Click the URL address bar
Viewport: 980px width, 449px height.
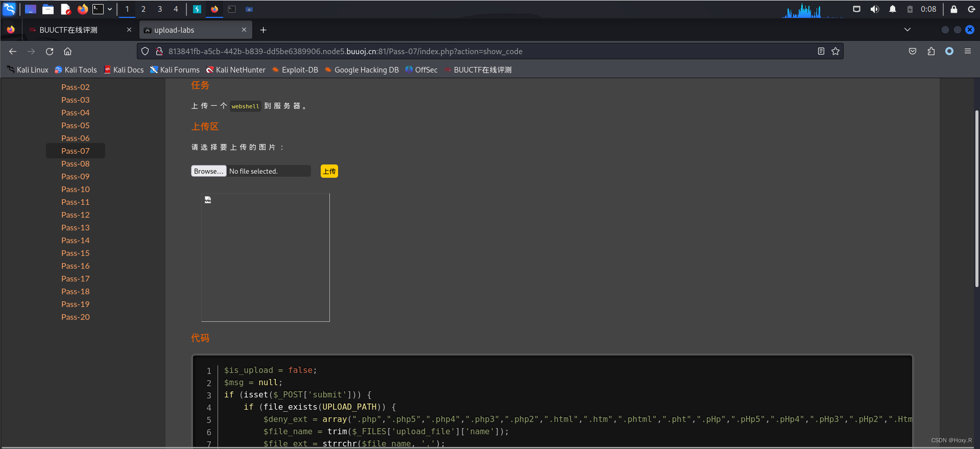(490, 51)
